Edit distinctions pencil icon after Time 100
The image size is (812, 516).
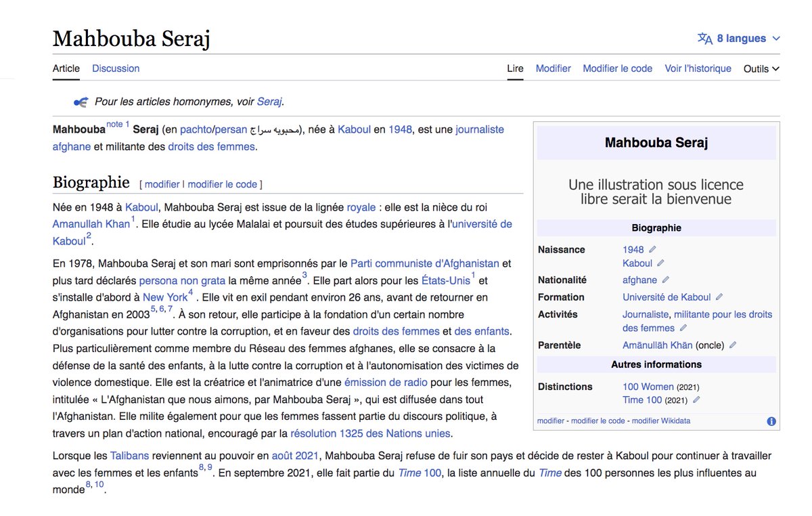point(696,400)
